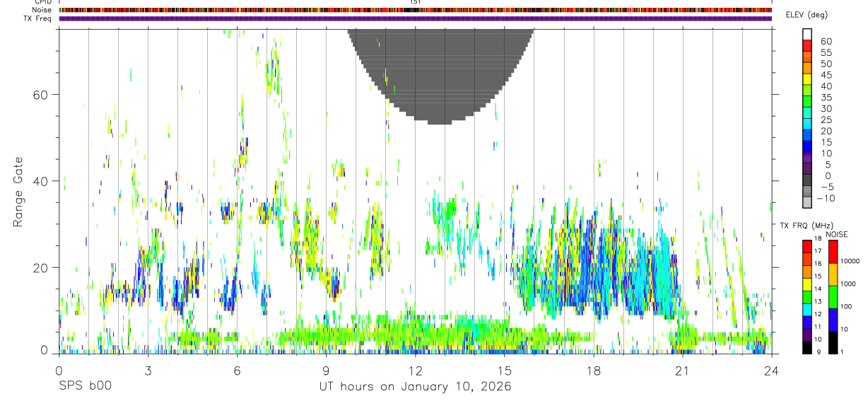The image size is (868, 401).
Task: Click the red top swatch in TX FRQ legend
Action: coord(807,247)
